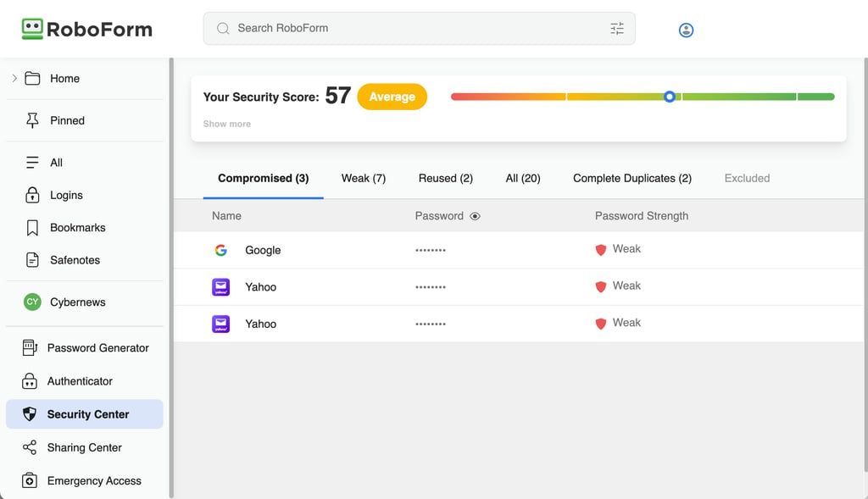The height and width of the screenshot is (499, 868).
Task: Click the Authenticator lock icon
Action: click(30, 381)
